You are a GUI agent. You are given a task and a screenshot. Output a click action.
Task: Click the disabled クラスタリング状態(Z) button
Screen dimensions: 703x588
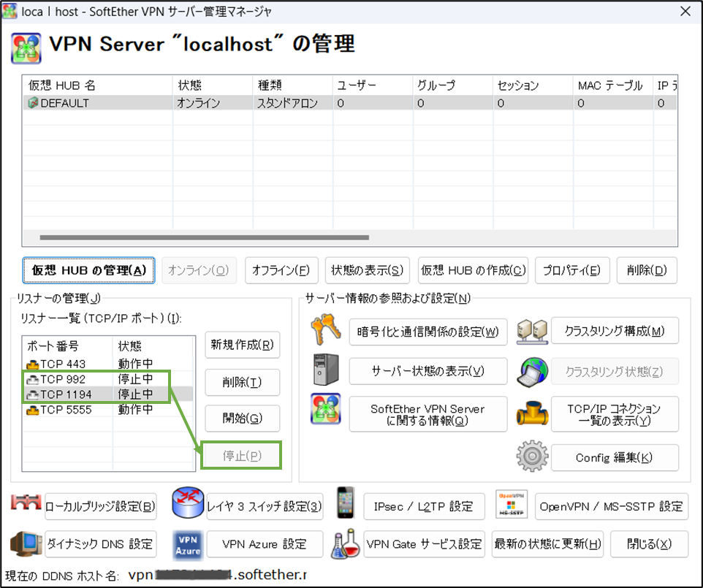[x=615, y=371]
